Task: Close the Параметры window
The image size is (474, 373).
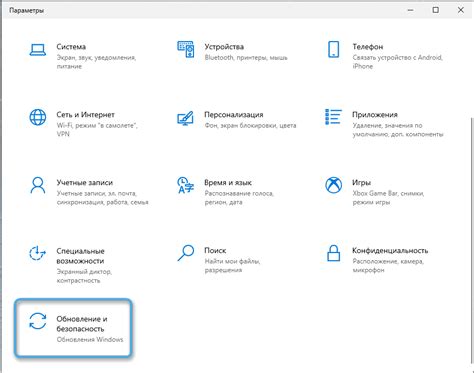Action: coord(461,10)
